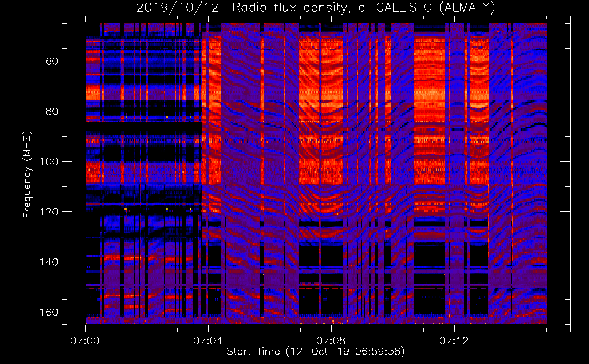Image resolution: width=589 pixels, height=364 pixels.
Task: Click the 100 frequency tick label
Action: (49, 162)
